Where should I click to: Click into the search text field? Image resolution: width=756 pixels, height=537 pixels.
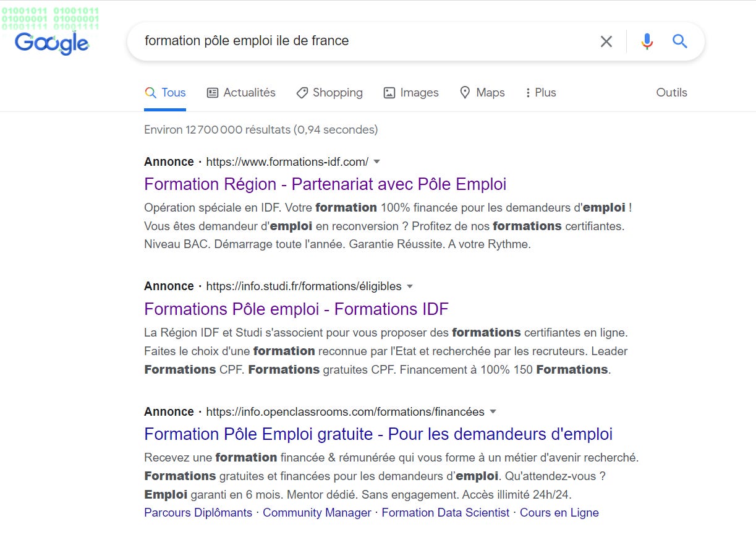click(x=365, y=41)
